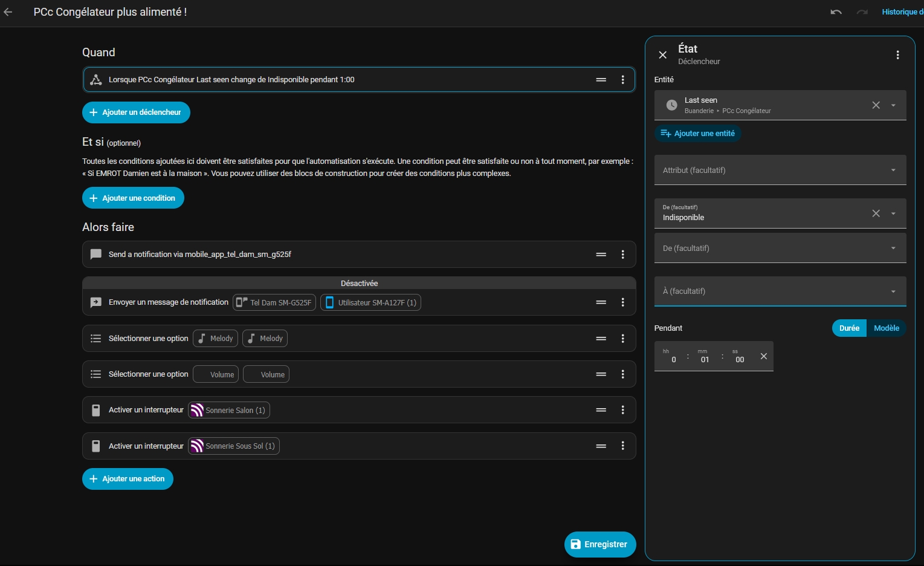924x566 pixels.
Task: Open Historique link in top bar
Action: pyautogui.click(x=902, y=12)
